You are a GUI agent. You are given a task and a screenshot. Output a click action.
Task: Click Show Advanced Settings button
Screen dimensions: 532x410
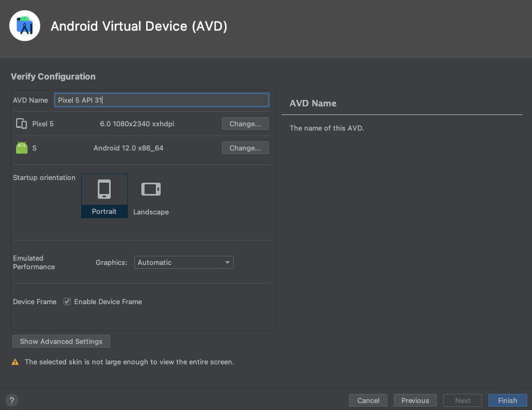[61, 341]
